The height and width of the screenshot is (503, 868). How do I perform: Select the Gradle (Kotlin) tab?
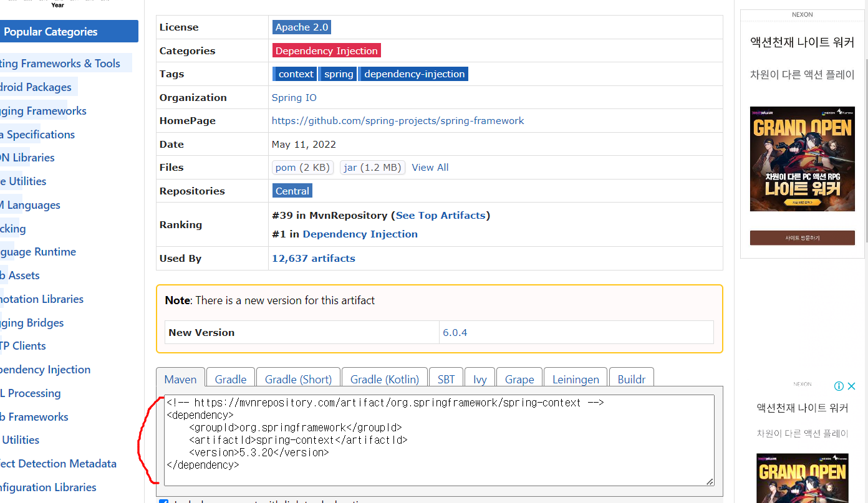click(384, 379)
